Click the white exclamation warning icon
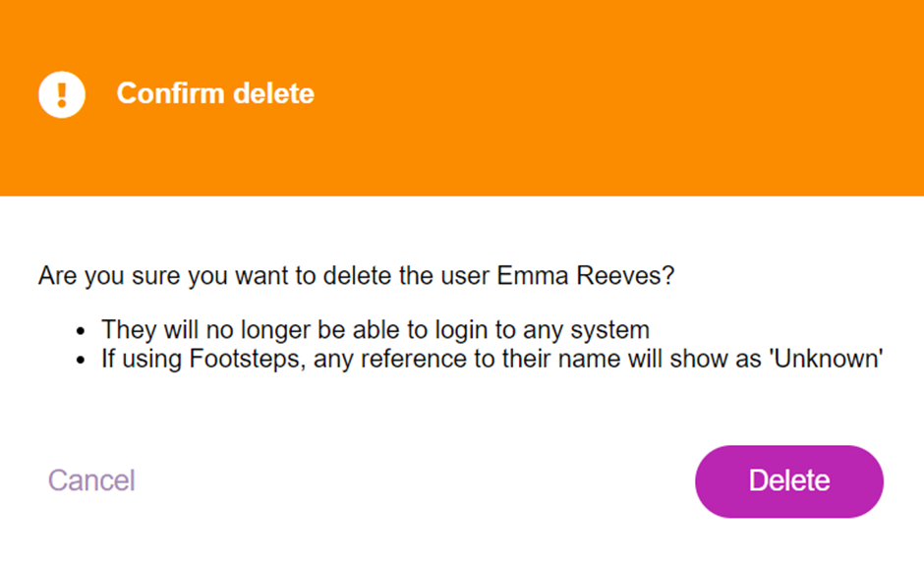This screenshot has height=561, width=924. click(x=62, y=94)
